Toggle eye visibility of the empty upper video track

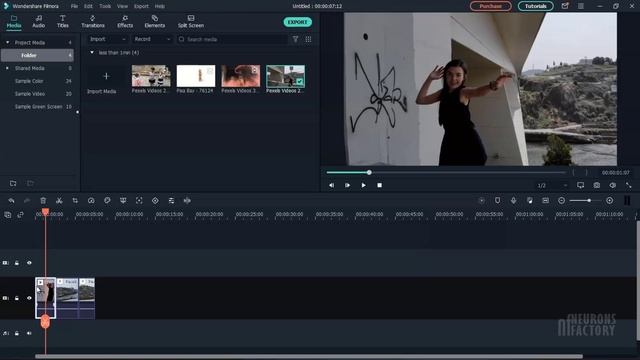click(29, 263)
